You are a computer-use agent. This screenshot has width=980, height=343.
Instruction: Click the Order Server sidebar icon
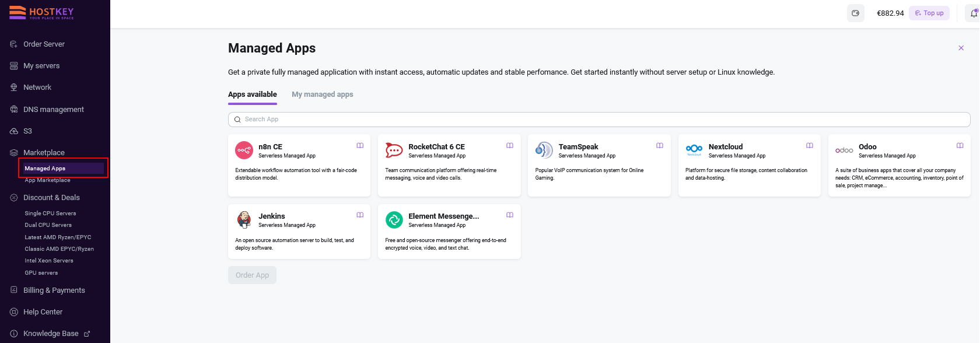pyautogui.click(x=14, y=44)
